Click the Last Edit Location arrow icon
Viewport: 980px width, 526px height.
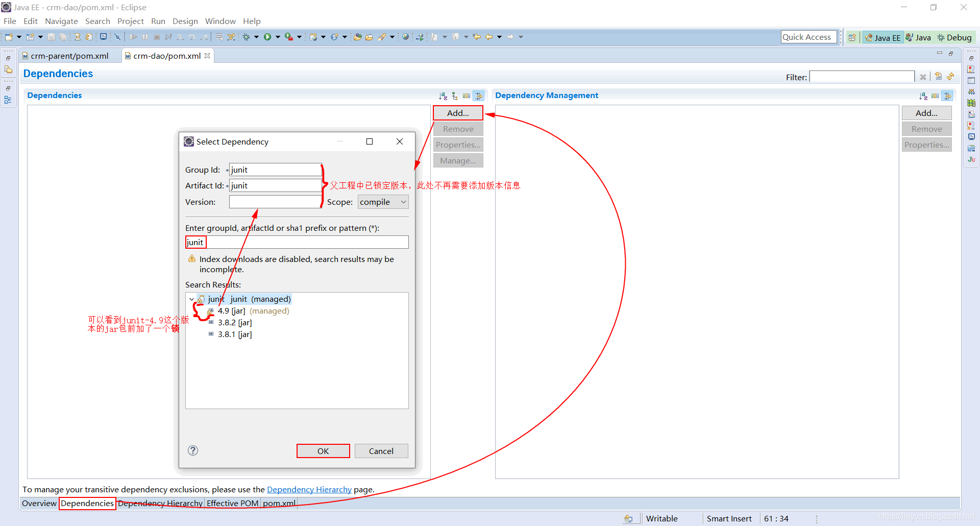[477, 37]
